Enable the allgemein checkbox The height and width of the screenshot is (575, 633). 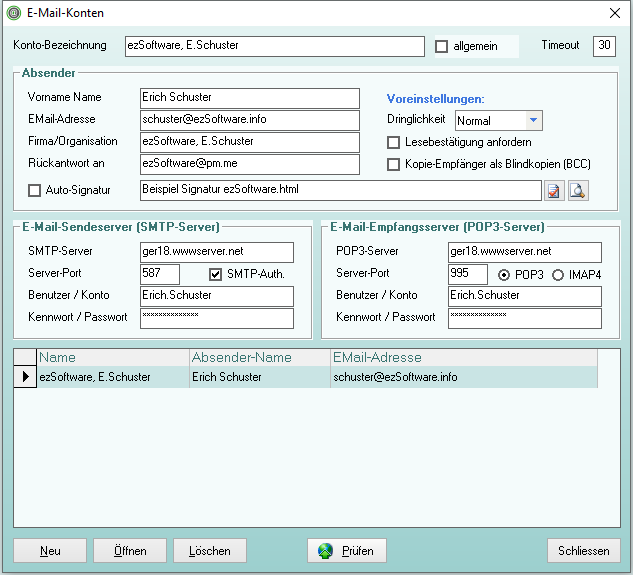coord(442,47)
